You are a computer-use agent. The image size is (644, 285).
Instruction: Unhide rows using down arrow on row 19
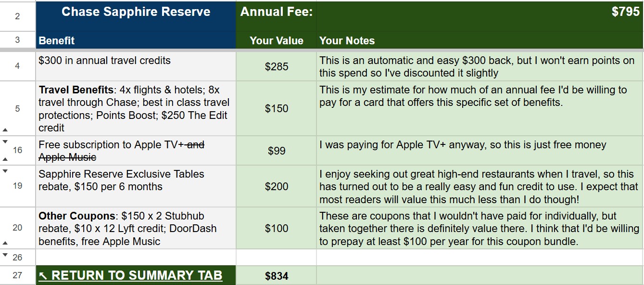coord(5,171)
